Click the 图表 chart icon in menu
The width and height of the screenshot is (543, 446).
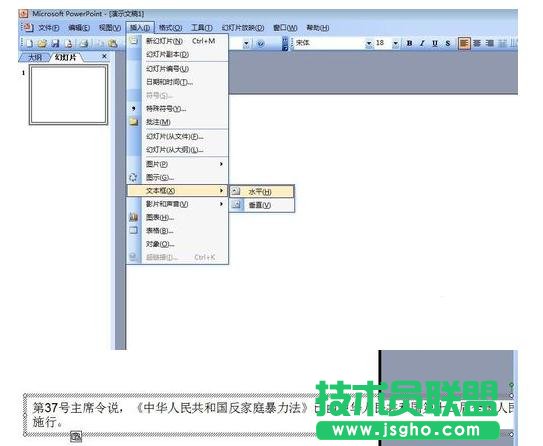[x=133, y=217]
